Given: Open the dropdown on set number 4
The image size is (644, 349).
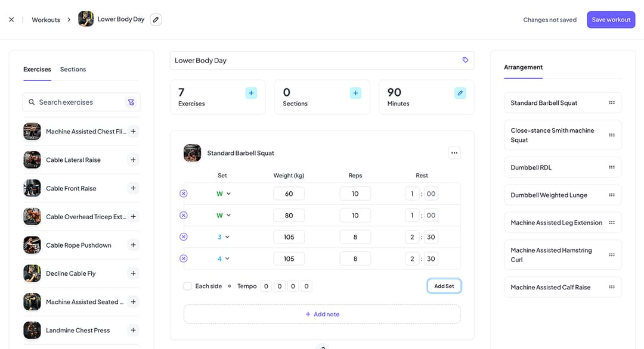Looking at the screenshot, I should coord(222,258).
